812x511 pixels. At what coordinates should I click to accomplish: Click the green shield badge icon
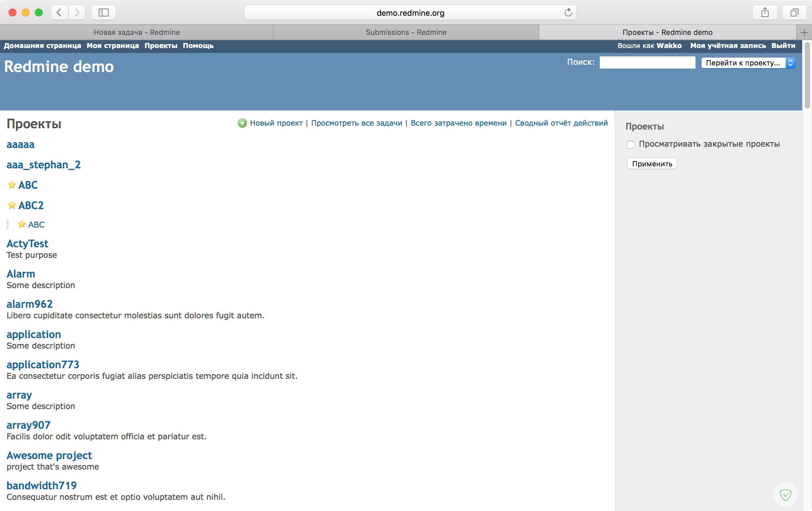(785, 495)
